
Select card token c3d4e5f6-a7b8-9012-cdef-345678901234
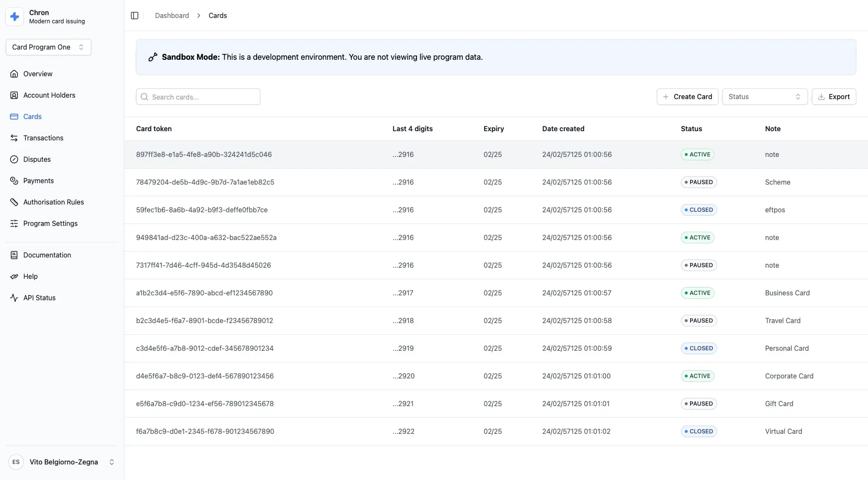pos(205,348)
